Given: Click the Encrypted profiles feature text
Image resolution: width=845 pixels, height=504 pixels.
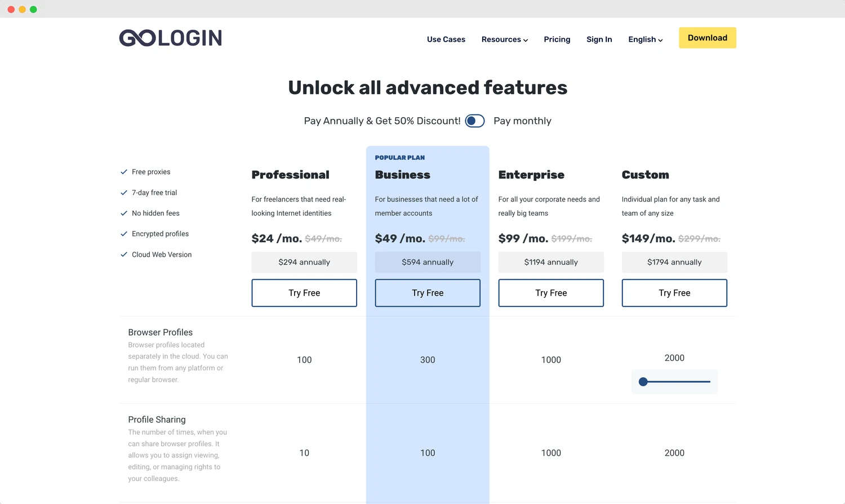Looking at the screenshot, I should click(160, 234).
